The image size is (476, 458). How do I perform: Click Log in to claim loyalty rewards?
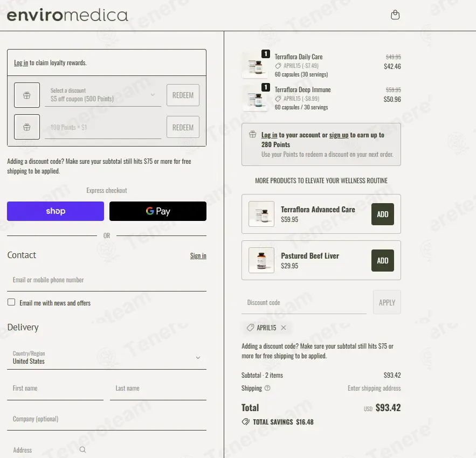[x=21, y=63]
